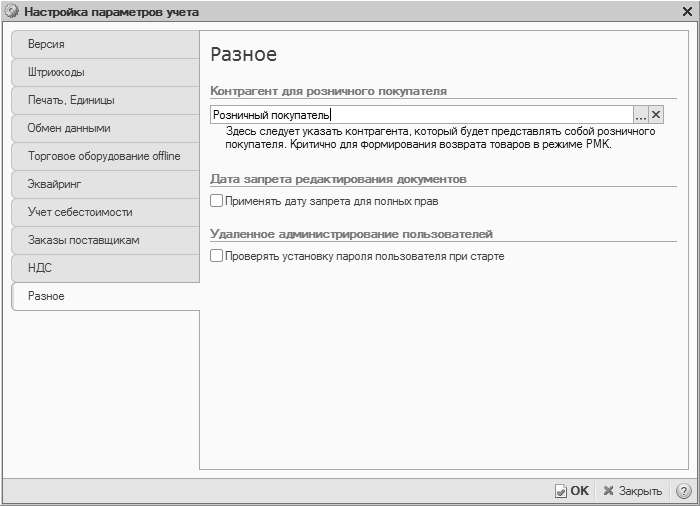The image size is (700, 506).
Task: Confirm settings with the OK button
Action: click(x=572, y=491)
